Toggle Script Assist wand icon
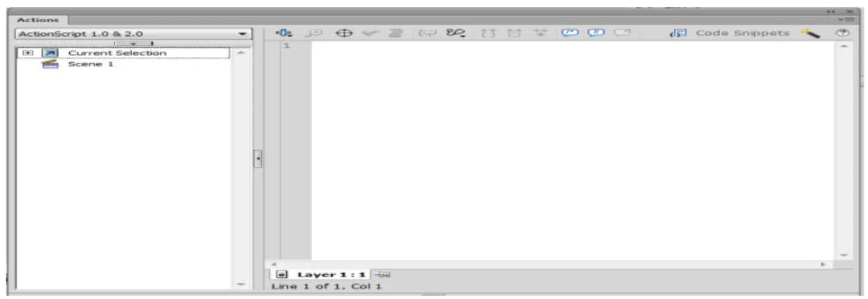868x299 pixels. pyautogui.click(x=810, y=33)
